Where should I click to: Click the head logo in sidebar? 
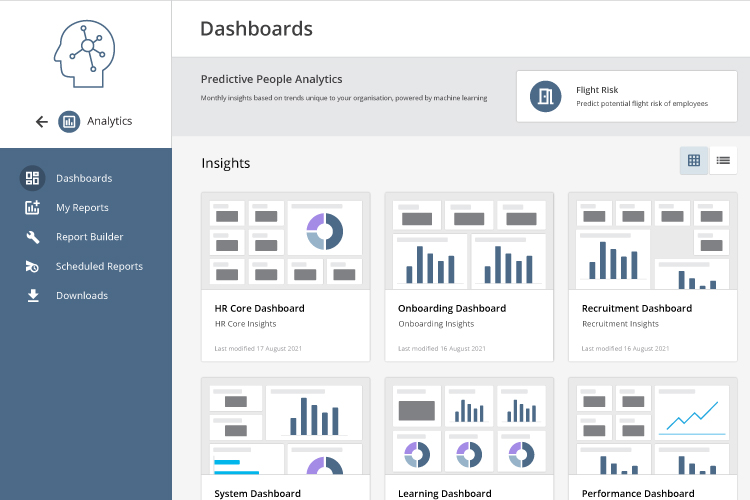(85, 54)
